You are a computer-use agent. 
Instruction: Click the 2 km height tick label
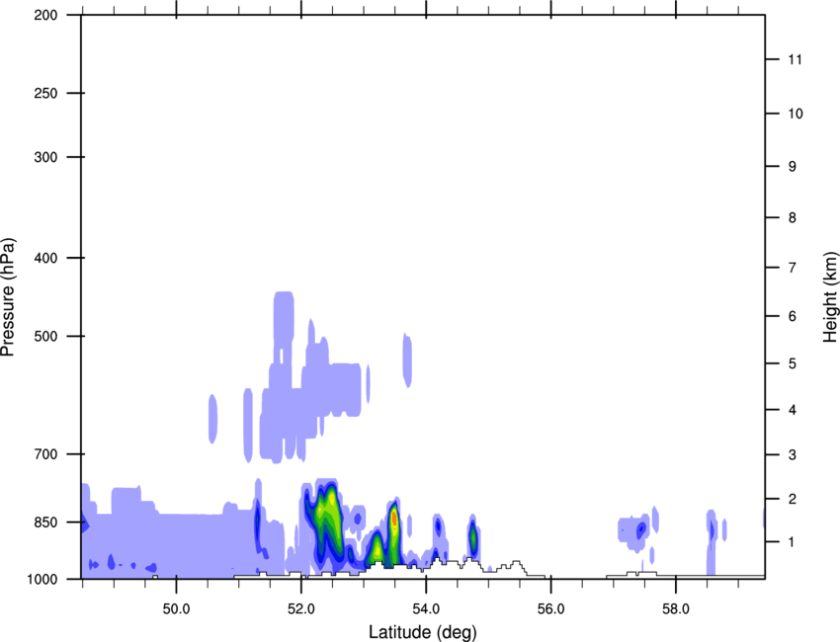pyautogui.click(x=793, y=499)
